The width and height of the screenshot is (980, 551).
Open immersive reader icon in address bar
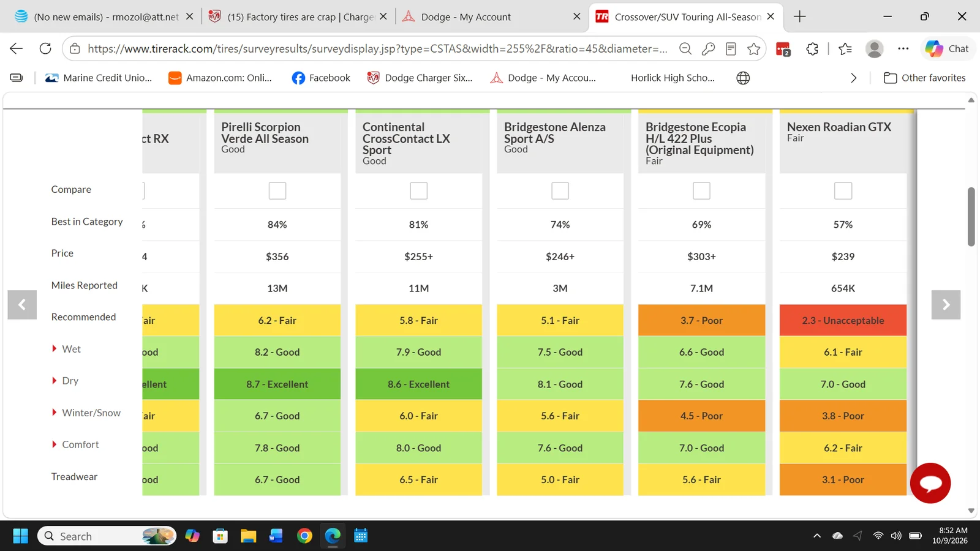(731, 49)
